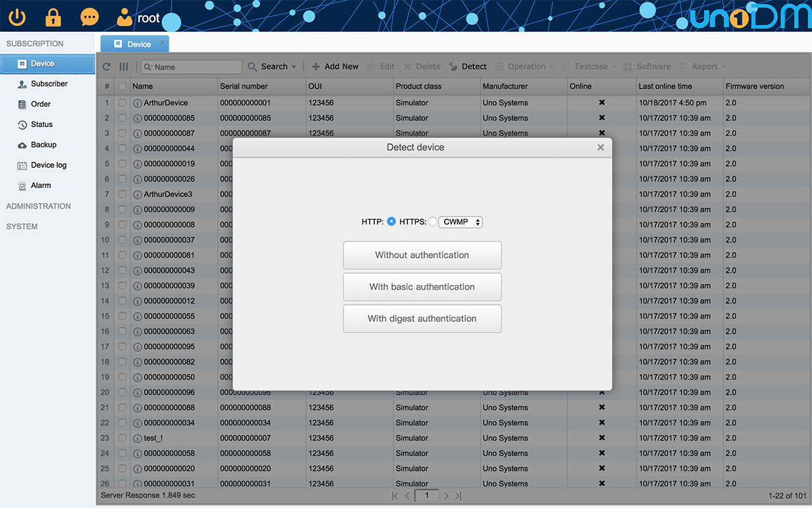Open Device log in the sidebar
Viewport: 812px width, 508px height.
48,165
